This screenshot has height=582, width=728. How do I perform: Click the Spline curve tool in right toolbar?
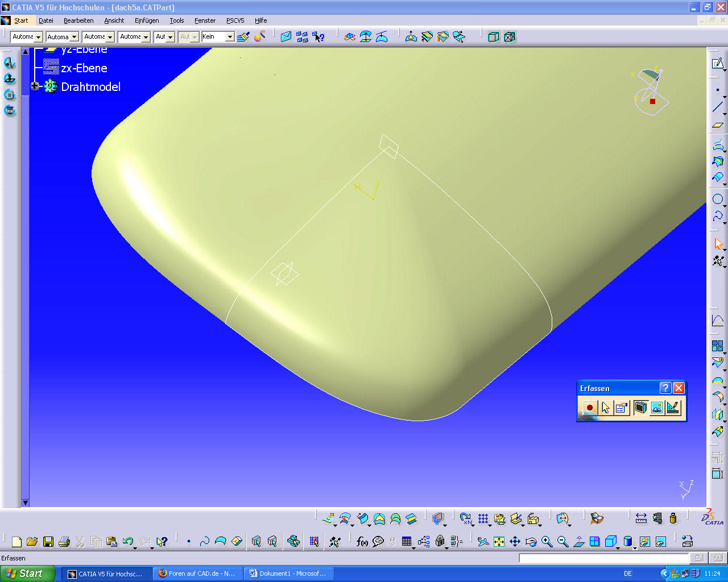click(718, 217)
